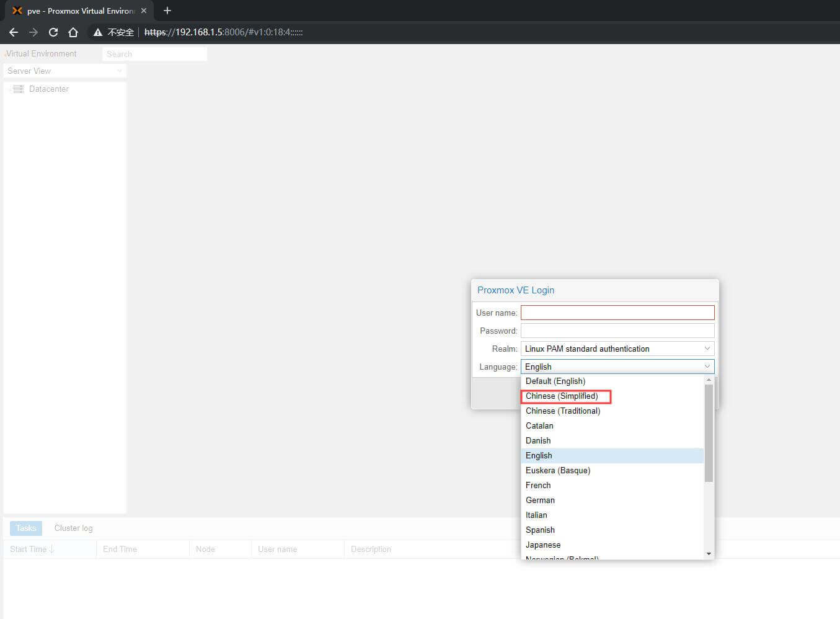Click the browser back arrow icon

click(x=14, y=32)
